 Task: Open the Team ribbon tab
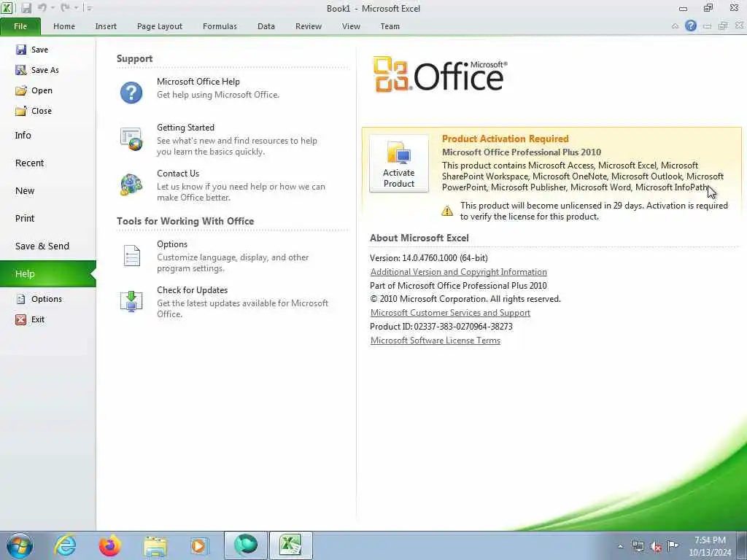click(390, 26)
